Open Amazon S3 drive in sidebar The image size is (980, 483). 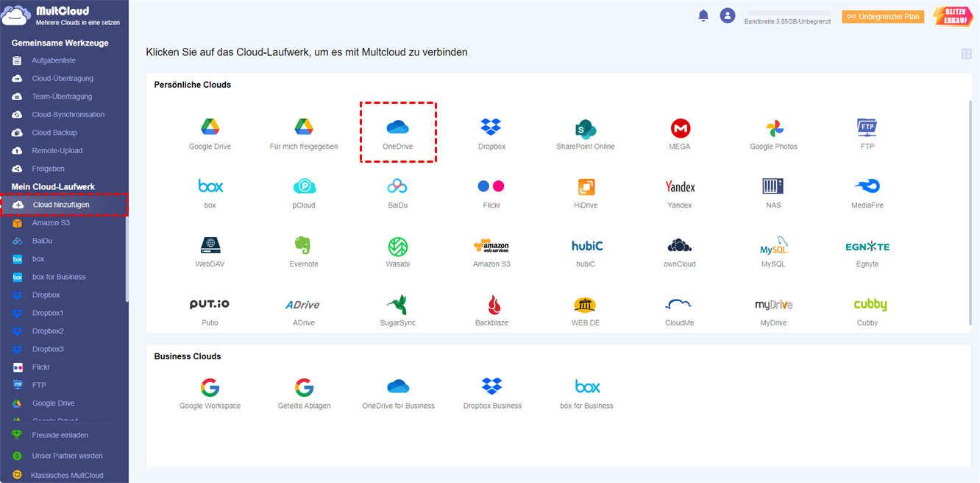coord(52,222)
